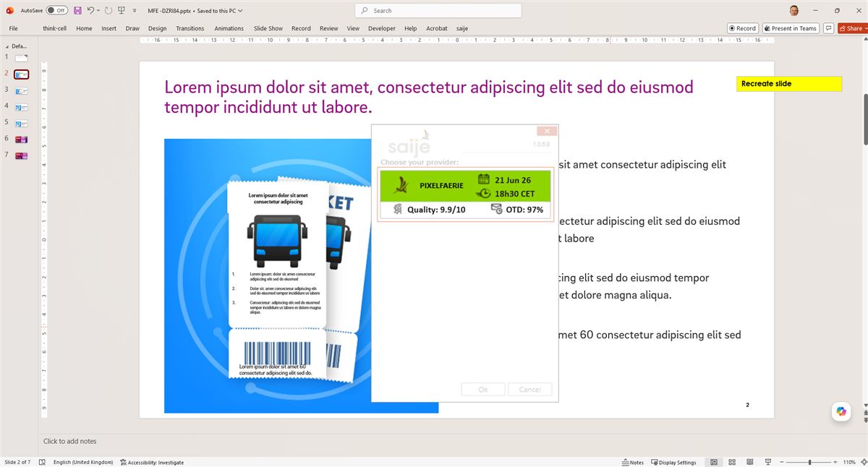Open the File menu
This screenshot has width=868, height=467.
click(x=13, y=28)
